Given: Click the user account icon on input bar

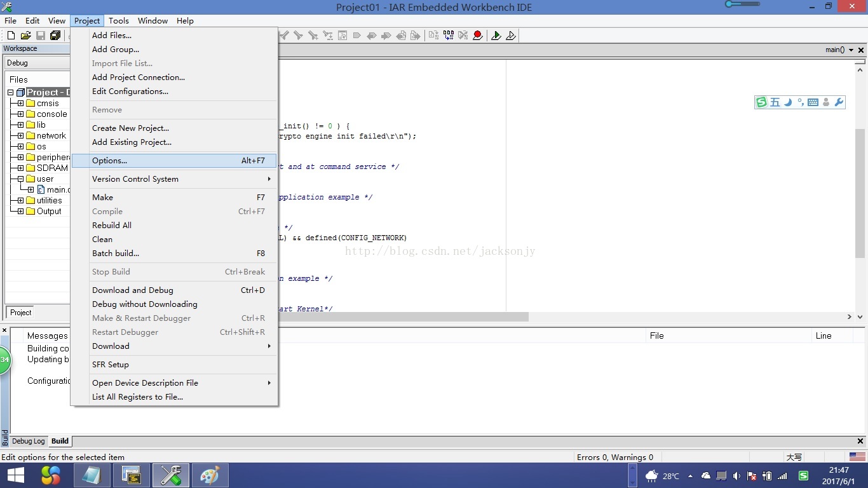Looking at the screenshot, I should click(x=826, y=102).
